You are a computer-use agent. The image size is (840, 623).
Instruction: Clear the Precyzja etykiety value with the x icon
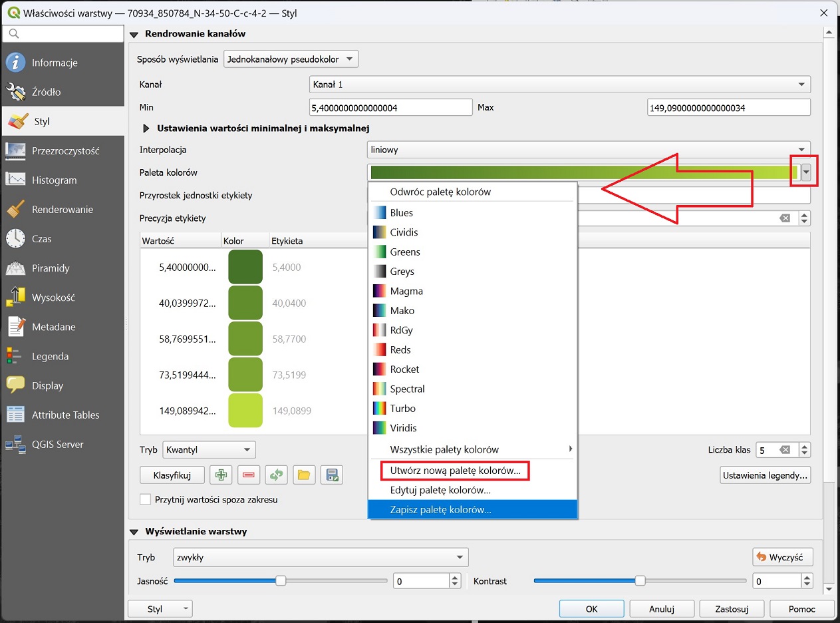[x=785, y=218]
